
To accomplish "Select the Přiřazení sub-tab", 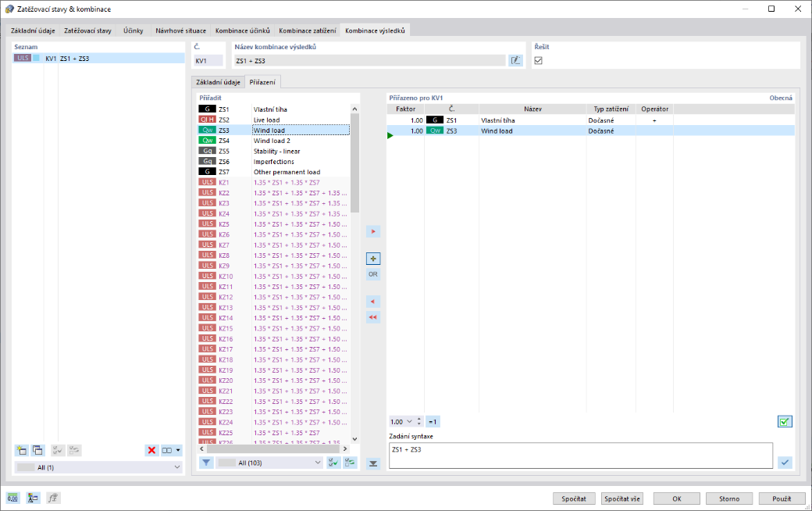I will tap(262, 82).
